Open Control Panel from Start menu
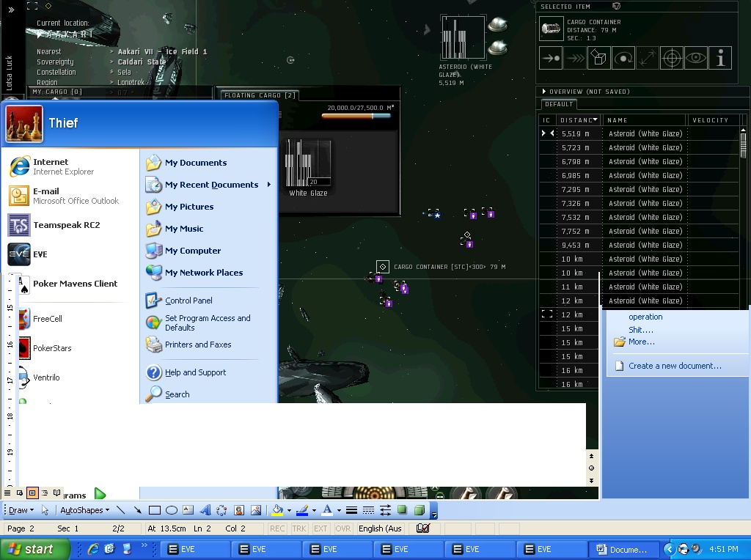Image resolution: width=751 pixels, height=560 pixels. 188,301
